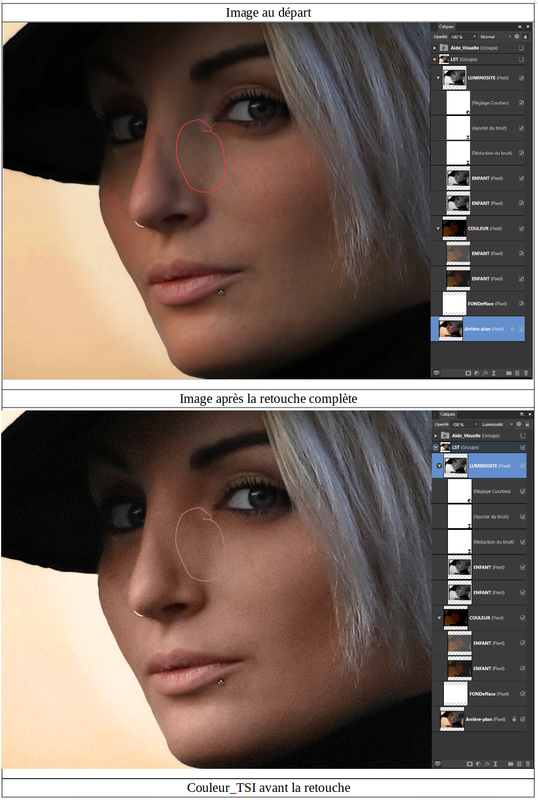This screenshot has height=800, width=538.
Task: Collapse COULEUR layer arrow in Image au départ panel
Action: pyautogui.click(x=438, y=229)
